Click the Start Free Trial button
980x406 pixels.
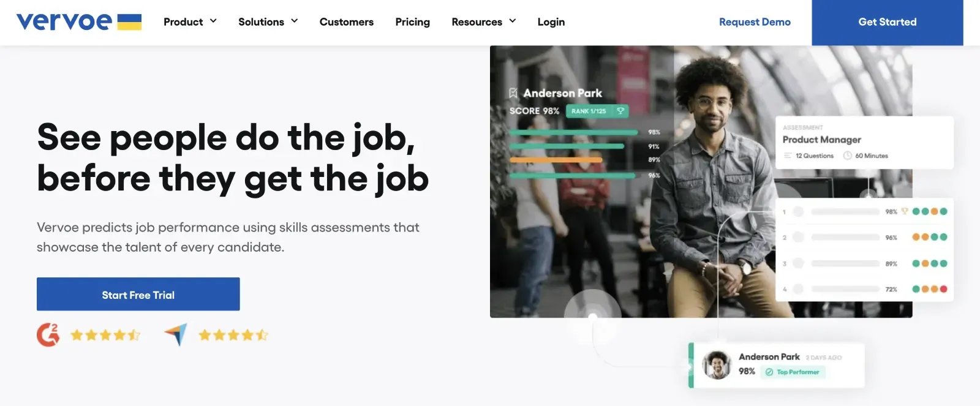138,294
